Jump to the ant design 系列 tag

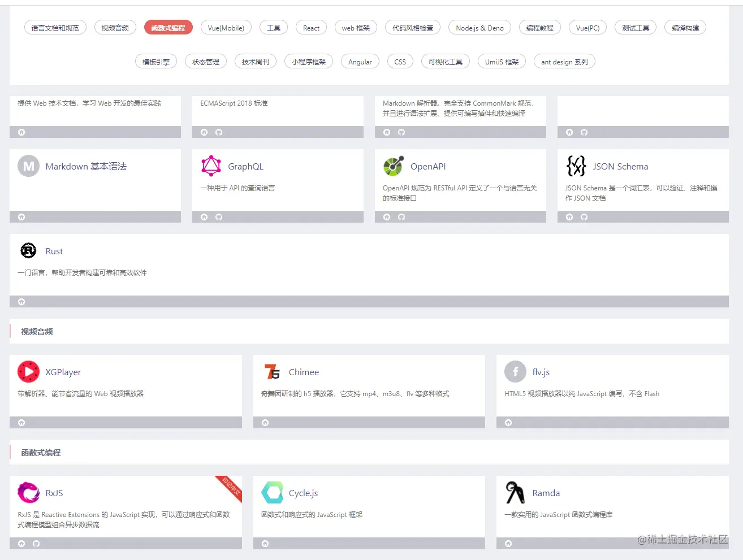564,62
